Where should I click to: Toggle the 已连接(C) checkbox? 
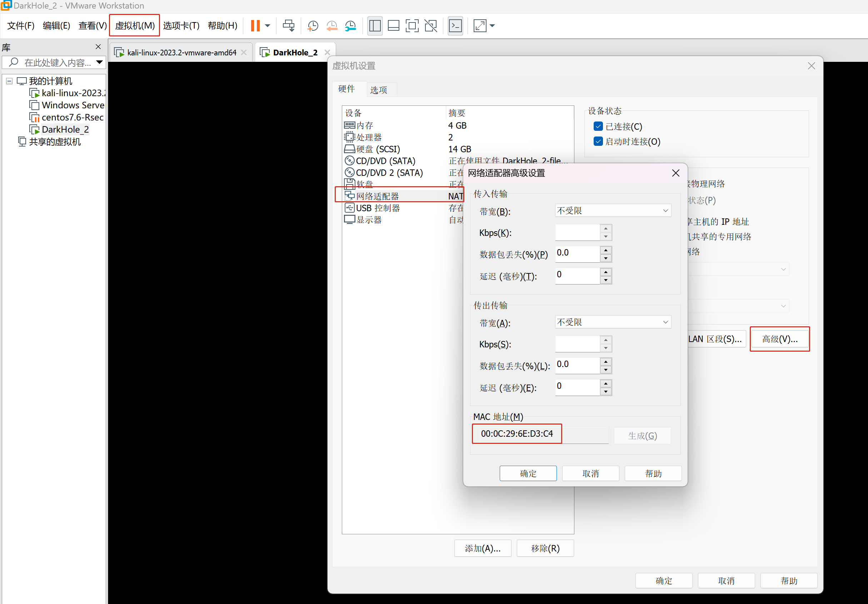598,126
